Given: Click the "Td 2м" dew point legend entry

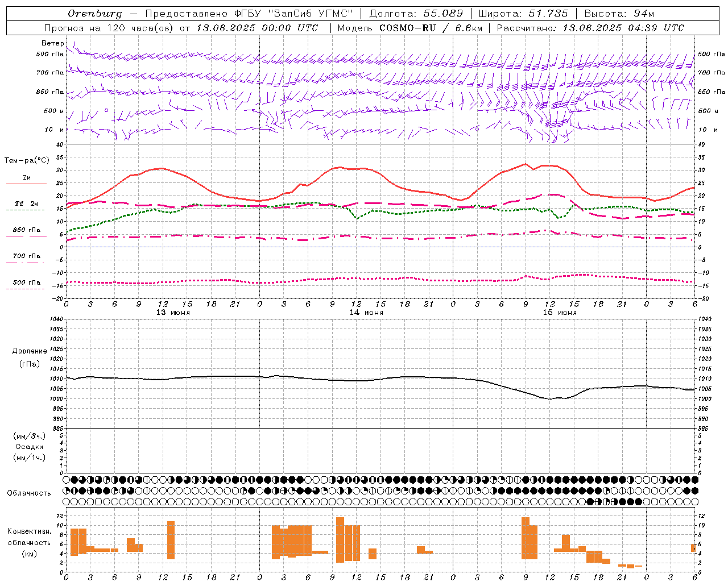Looking at the screenshot, I should 27,203.
